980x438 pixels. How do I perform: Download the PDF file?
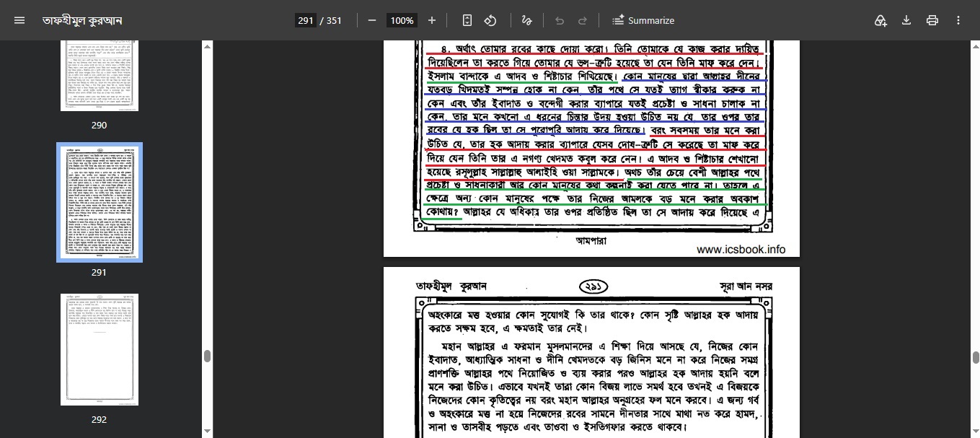(906, 20)
